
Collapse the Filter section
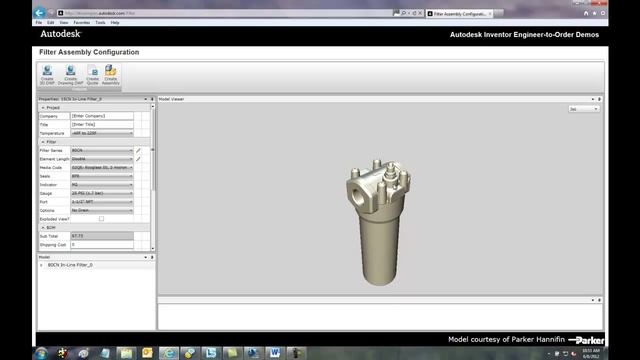pos(43,142)
